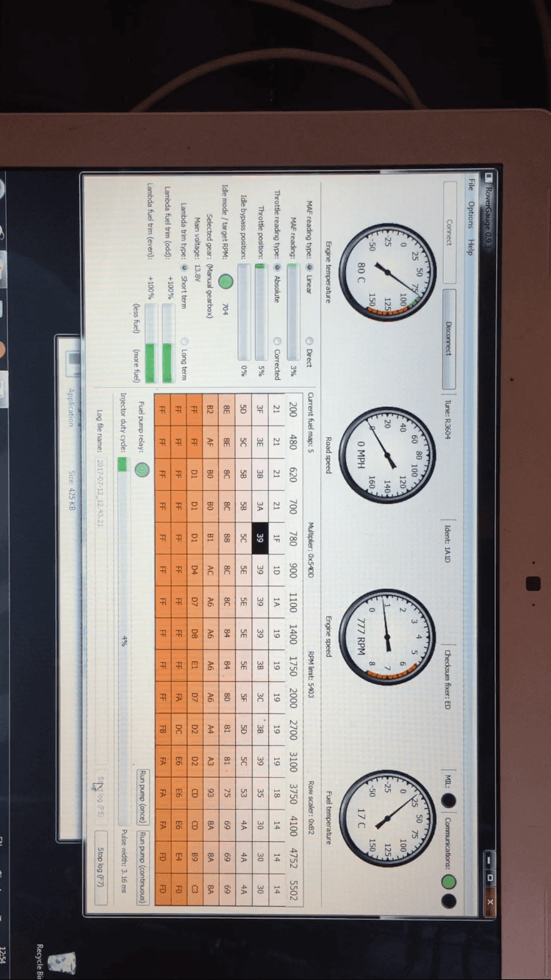Select Direct MAF reading type

(309, 341)
